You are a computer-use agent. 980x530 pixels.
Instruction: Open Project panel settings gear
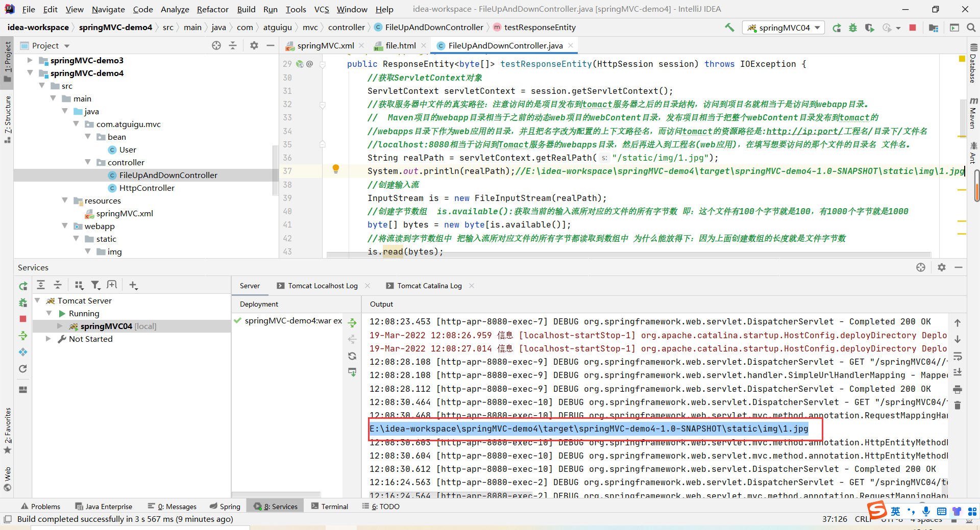click(254, 45)
